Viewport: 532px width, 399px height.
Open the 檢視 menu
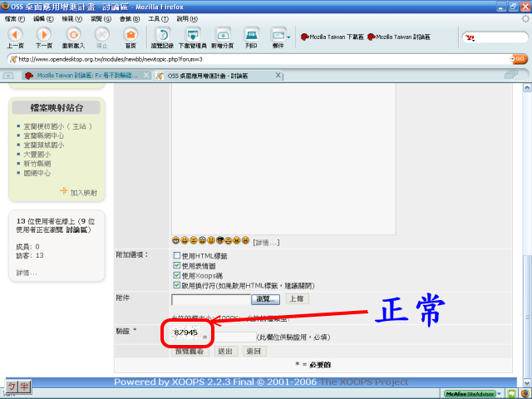[72, 19]
